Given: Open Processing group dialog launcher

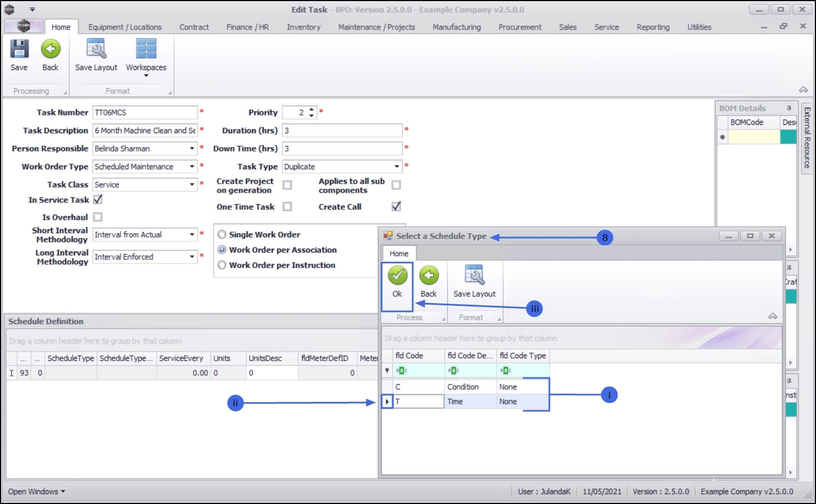Looking at the screenshot, I should [x=65, y=93].
